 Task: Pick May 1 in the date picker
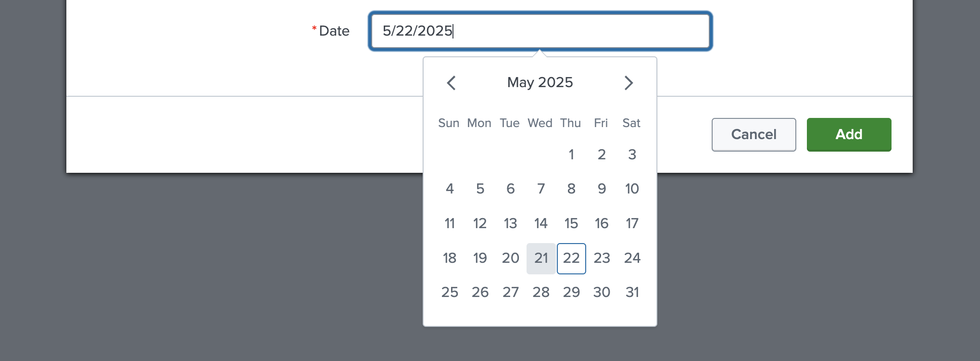click(x=571, y=155)
